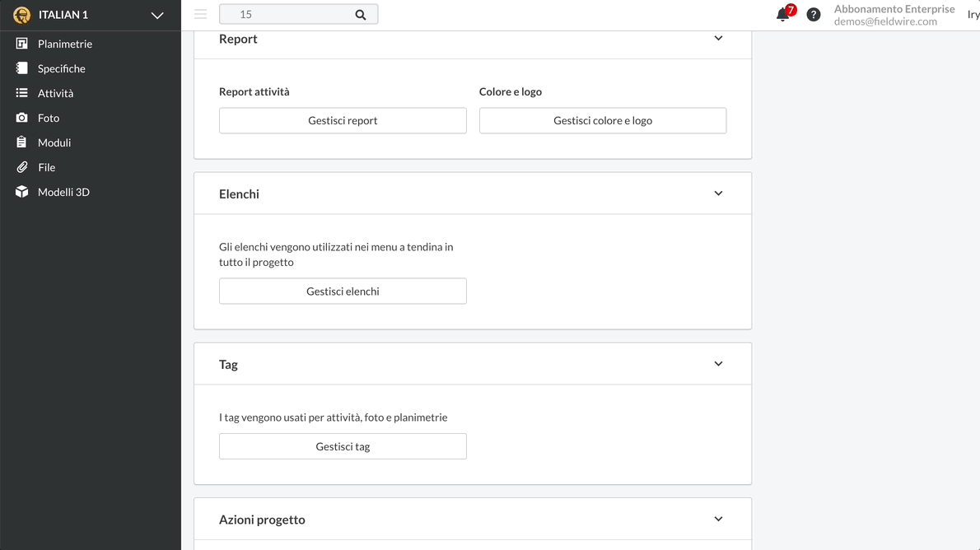
Task: Collapse the Elenchi section
Action: (x=717, y=193)
